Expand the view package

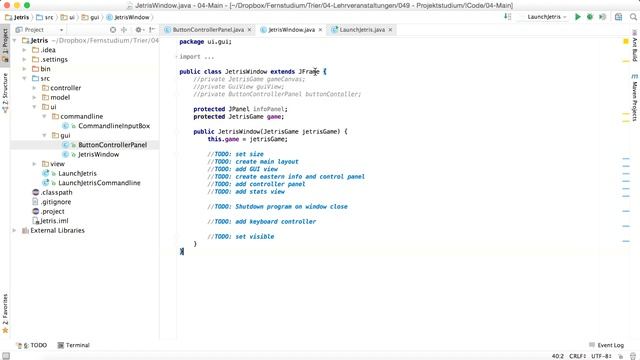(x=34, y=164)
